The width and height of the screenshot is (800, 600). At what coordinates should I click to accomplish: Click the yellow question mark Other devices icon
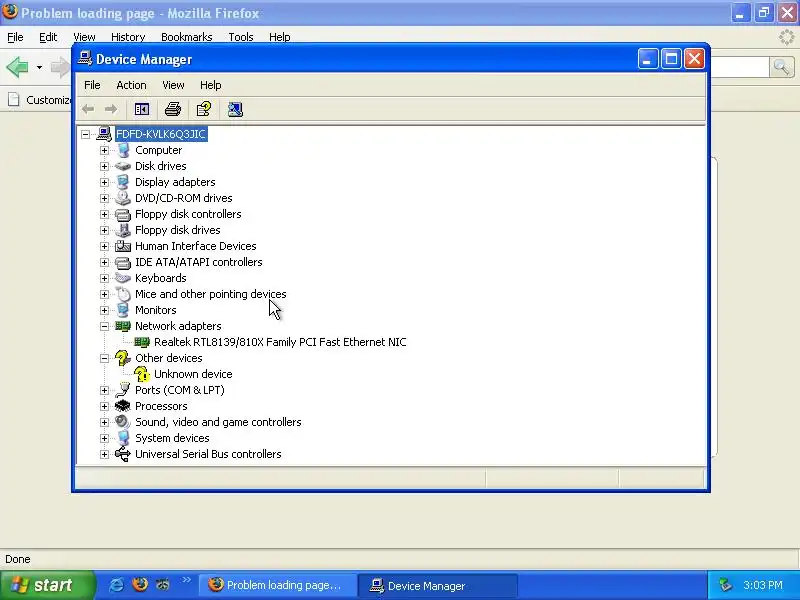(x=123, y=358)
